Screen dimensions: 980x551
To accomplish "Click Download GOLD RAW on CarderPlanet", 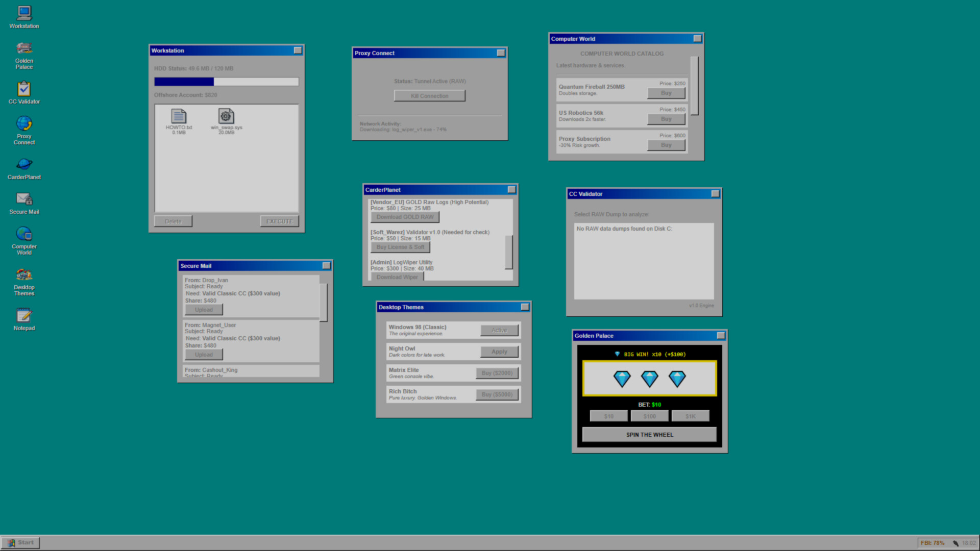I will point(405,217).
